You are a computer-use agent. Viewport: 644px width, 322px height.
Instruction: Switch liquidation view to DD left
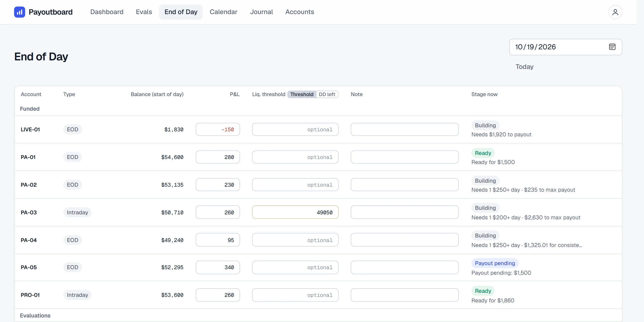click(x=327, y=94)
